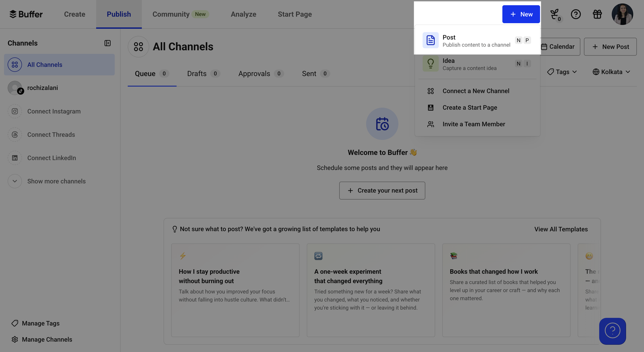Open the Kolkata timezone dropdown

[x=611, y=71]
